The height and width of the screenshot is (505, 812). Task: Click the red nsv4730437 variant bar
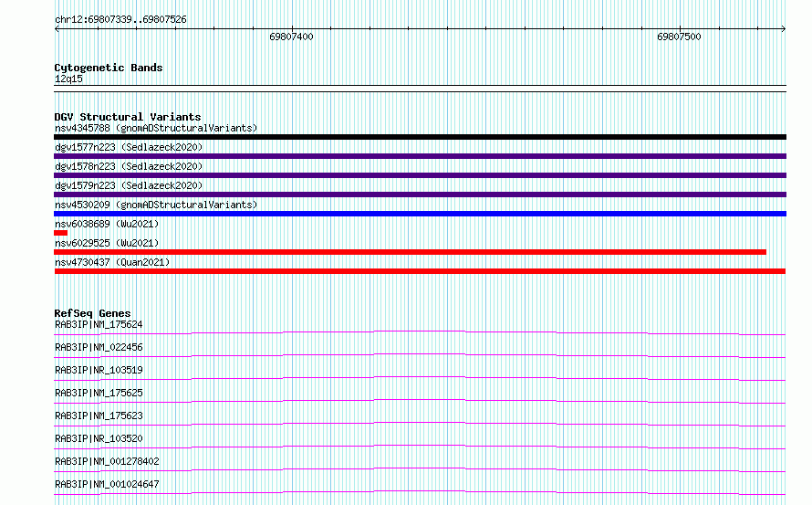tap(420, 271)
